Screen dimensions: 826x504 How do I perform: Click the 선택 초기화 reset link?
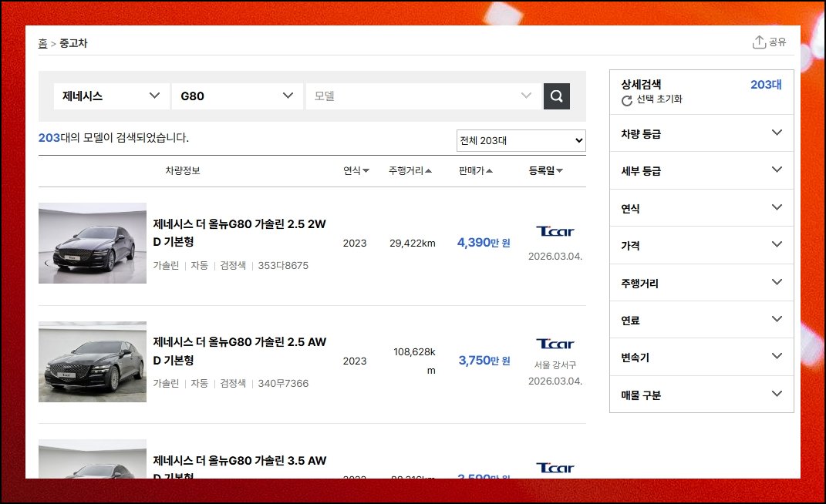(x=659, y=99)
